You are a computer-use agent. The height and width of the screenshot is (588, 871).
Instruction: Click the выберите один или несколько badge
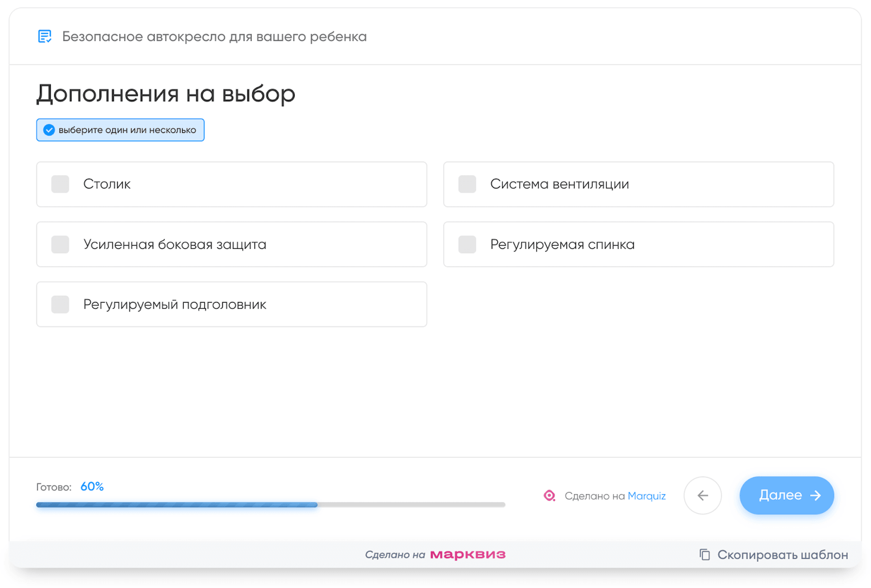click(x=120, y=130)
